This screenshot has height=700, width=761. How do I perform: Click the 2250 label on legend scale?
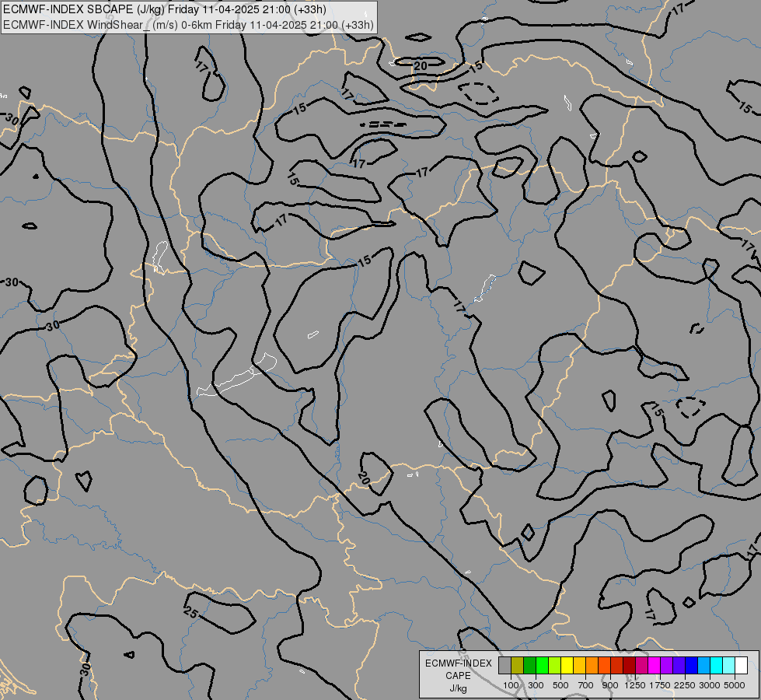pos(685,685)
